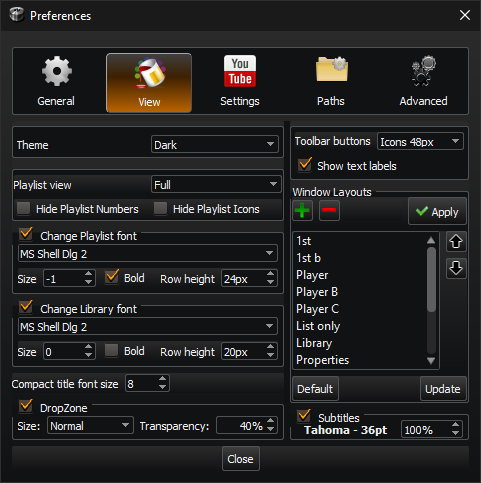
Task: Open the DropZone Size Normal dropdown
Action: pyautogui.click(x=90, y=425)
